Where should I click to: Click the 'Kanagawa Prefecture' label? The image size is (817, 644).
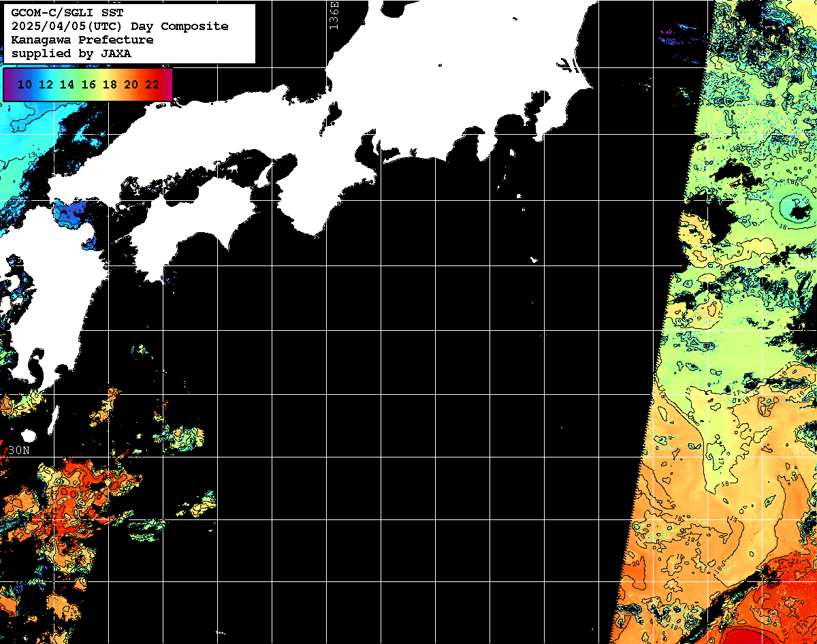tap(82, 40)
